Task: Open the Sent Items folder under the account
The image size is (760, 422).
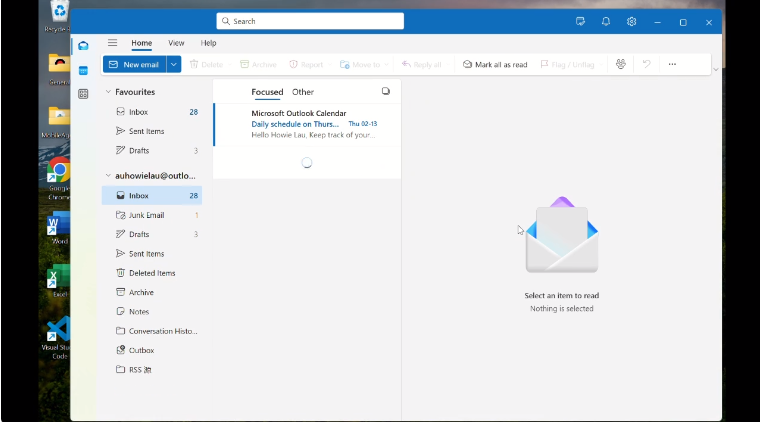Action: (x=152, y=254)
